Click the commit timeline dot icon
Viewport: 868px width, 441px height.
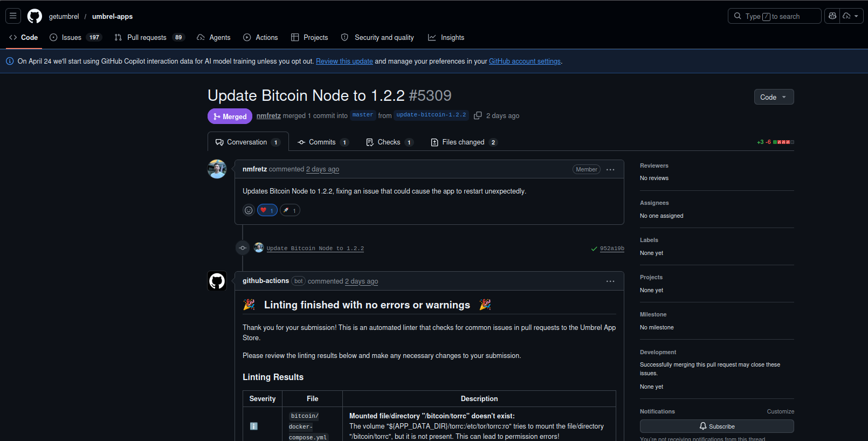point(243,248)
